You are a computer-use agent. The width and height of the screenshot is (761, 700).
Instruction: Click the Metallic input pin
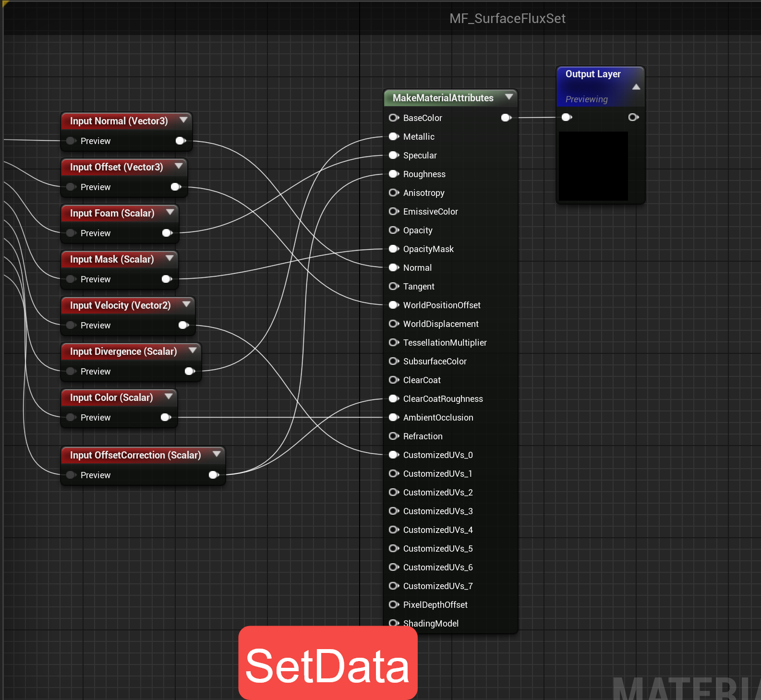[394, 136]
